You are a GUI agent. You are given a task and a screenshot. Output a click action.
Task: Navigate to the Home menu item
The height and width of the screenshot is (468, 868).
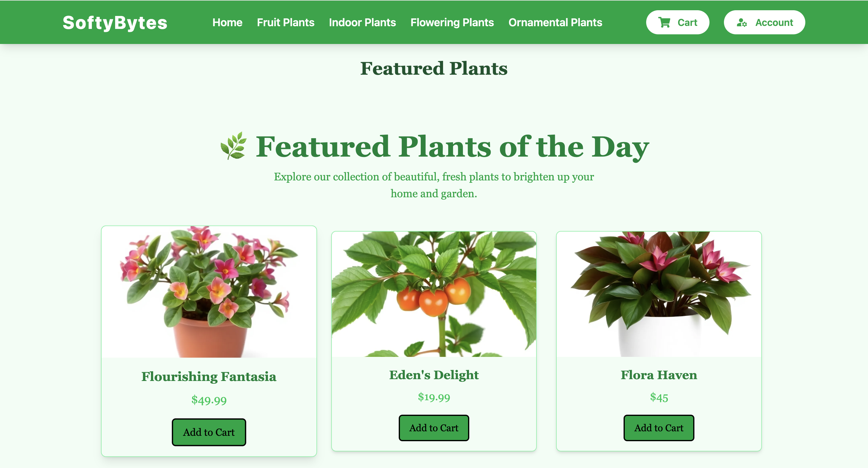228,22
